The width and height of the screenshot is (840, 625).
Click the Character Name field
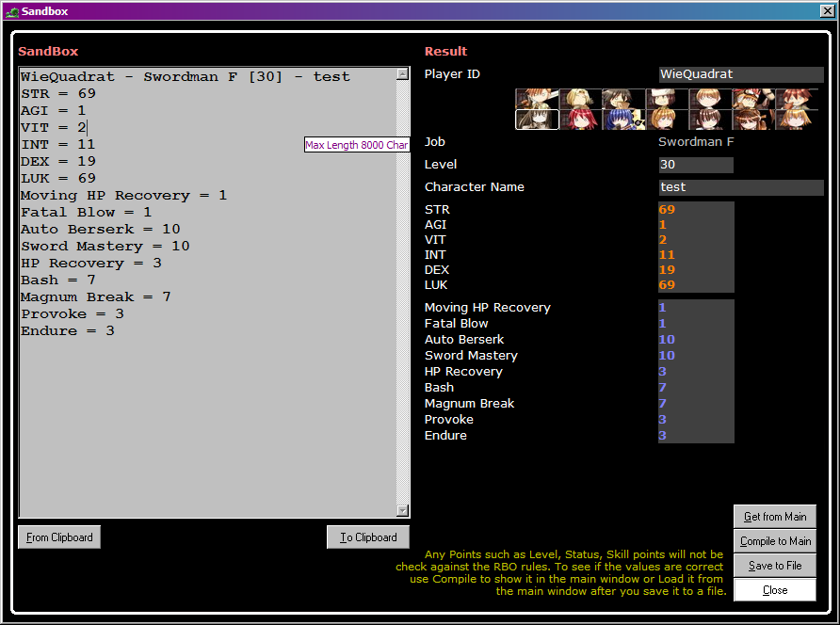(x=741, y=187)
